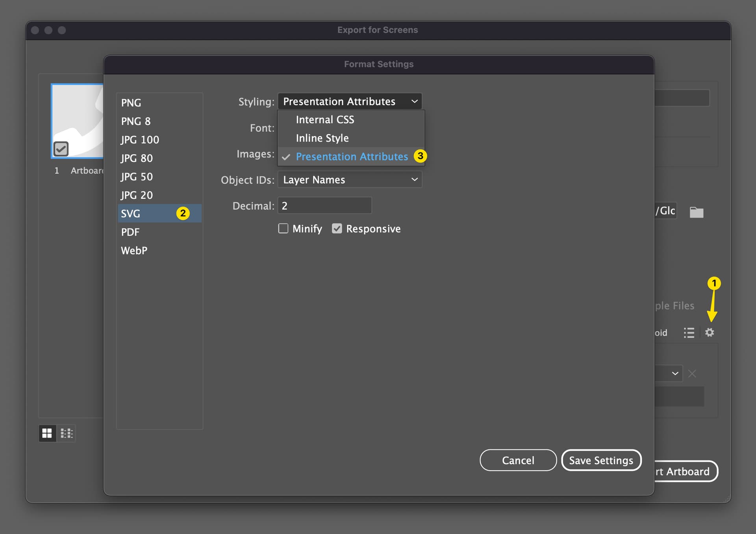This screenshot has width=756, height=534.
Task: Select SVG format in the list
Action: coord(159,213)
